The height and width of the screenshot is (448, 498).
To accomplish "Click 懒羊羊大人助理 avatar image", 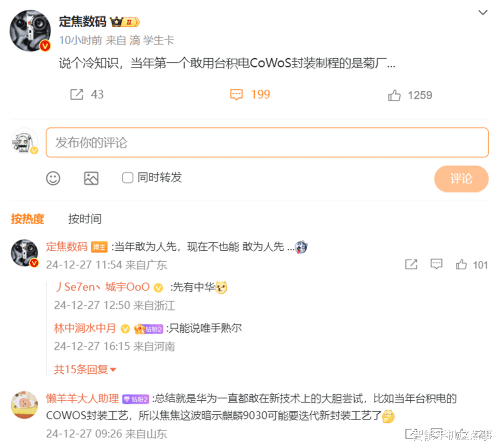I will coord(24,405).
